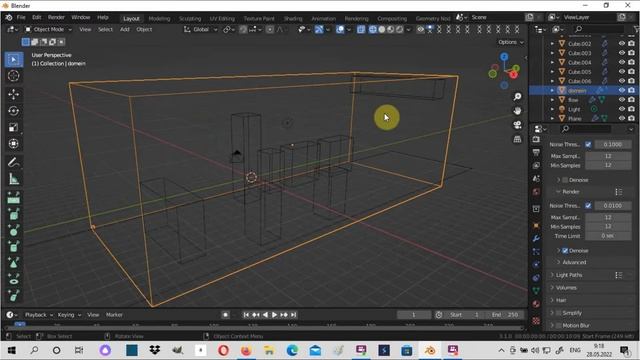The width and height of the screenshot is (640, 360).
Task: Collapse Render sampling subpanel
Action: coord(558,192)
